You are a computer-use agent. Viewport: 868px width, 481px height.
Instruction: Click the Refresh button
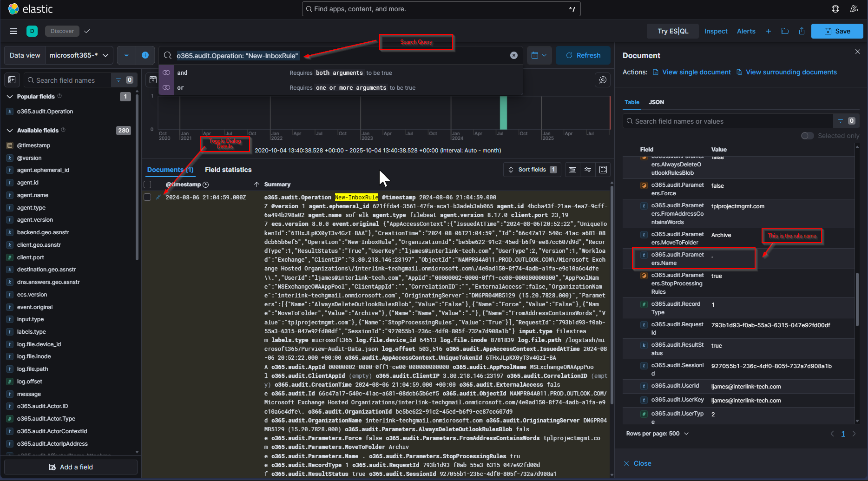click(583, 55)
